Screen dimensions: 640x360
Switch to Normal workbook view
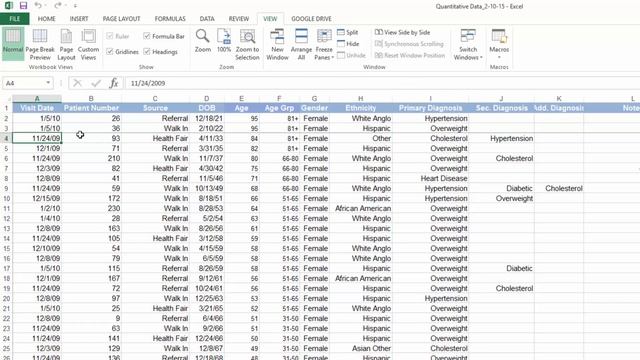[x=13, y=44]
